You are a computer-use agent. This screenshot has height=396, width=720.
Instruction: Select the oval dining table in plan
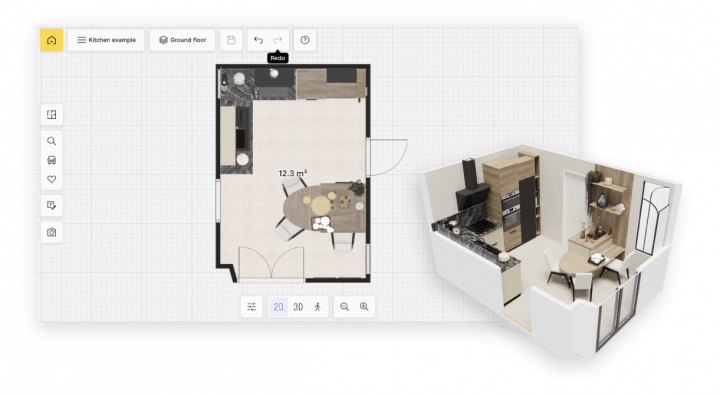pos(324,207)
